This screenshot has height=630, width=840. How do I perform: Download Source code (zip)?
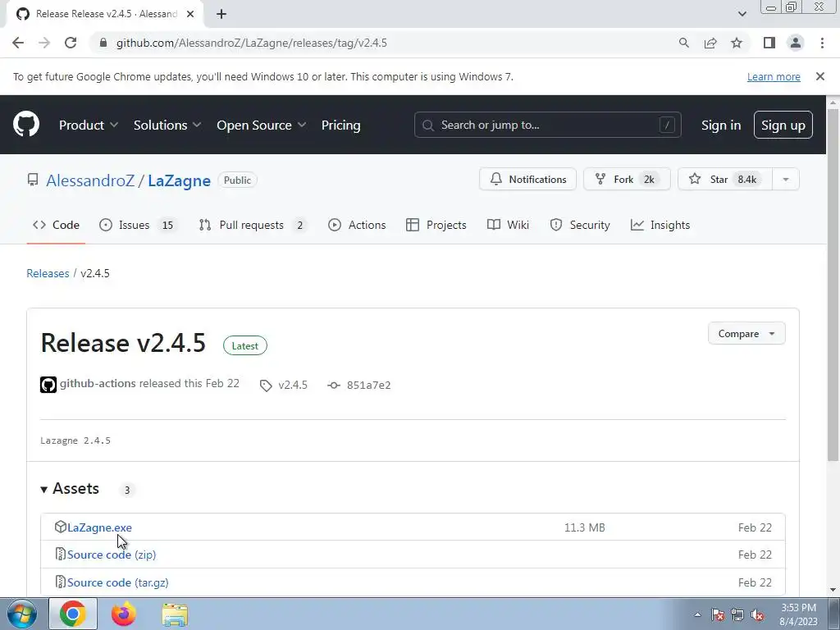[112, 555]
